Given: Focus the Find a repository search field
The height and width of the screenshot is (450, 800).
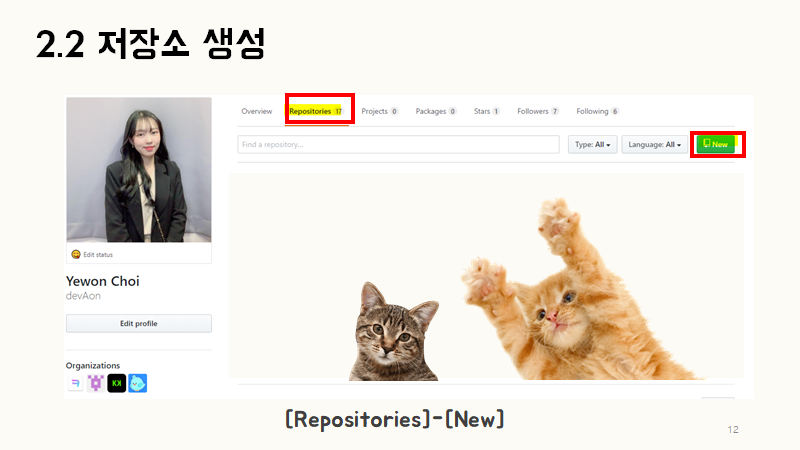Looking at the screenshot, I should pyautogui.click(x=398, y=144).
